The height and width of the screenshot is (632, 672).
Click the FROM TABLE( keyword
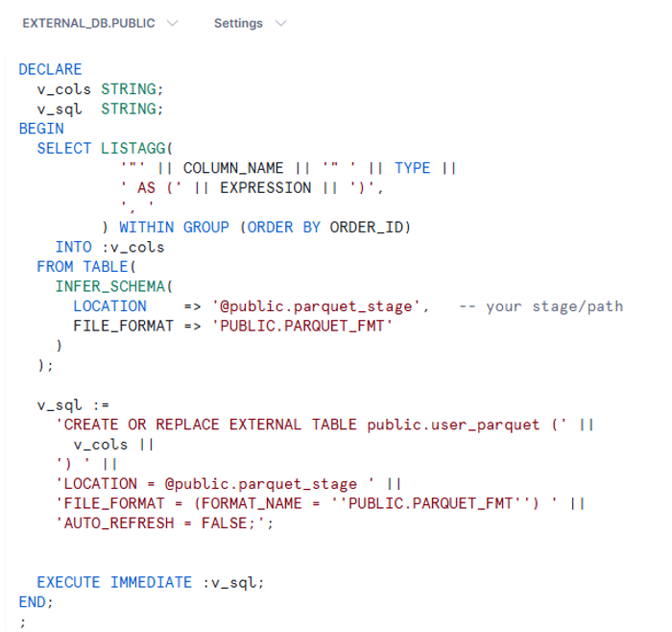click(87, 266)
